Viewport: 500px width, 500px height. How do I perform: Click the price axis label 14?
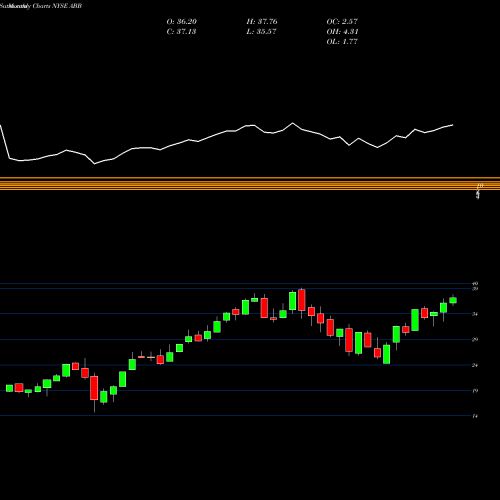click(x=475, y=416)
